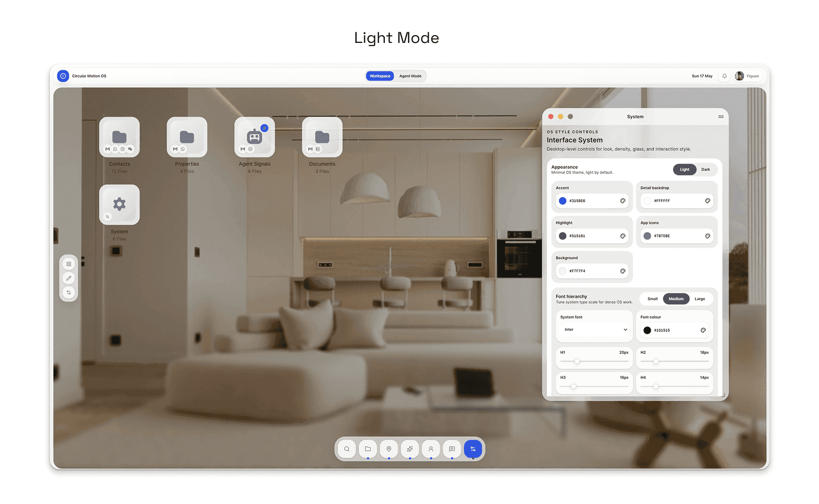Open the sparkles AI icon in dock
The image size is (819, 504).
[x=410, y=449]
